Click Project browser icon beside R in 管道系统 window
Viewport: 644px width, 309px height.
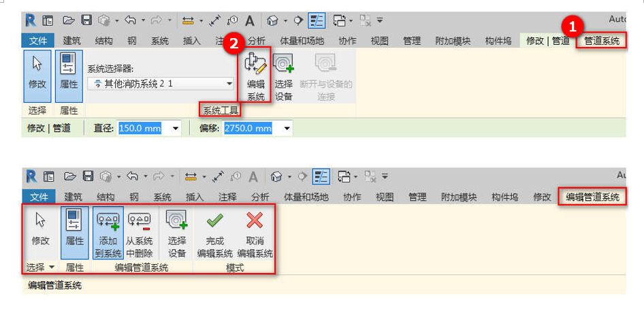tap(48, 20)
